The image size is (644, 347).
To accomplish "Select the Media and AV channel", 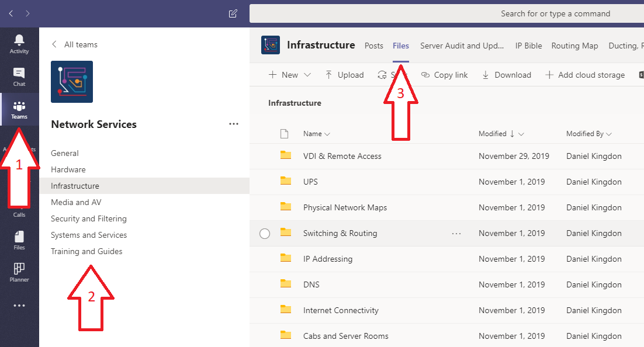I will tap(76, 202).
